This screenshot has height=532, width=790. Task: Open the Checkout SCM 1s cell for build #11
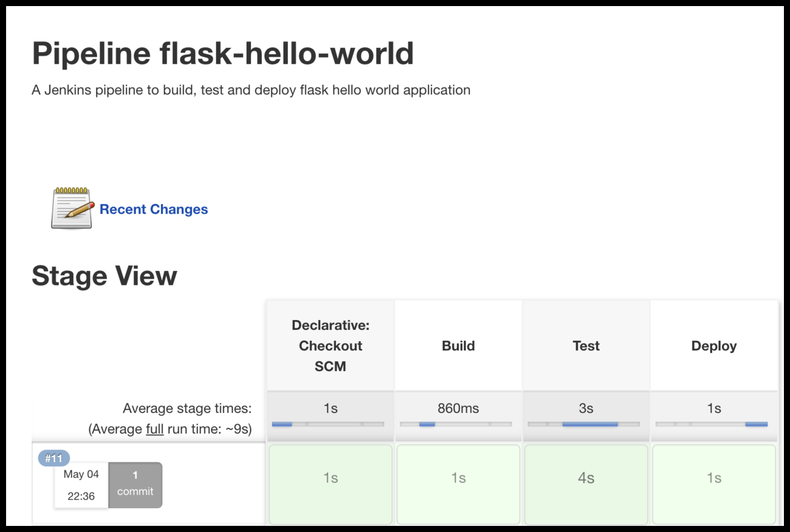pyautogui.click(x=331, y=484)
